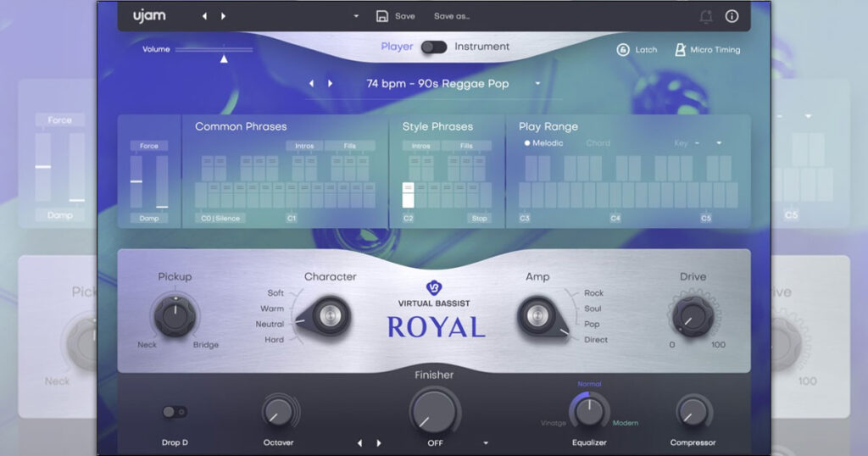Click the Compressor knob
Screen dimensions: 868x456
point(693,412)
